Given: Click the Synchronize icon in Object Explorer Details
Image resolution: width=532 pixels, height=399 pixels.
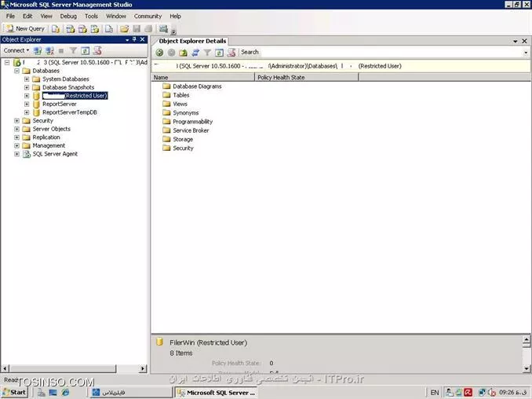Looking at the screenshot, I should pos(195,53).
